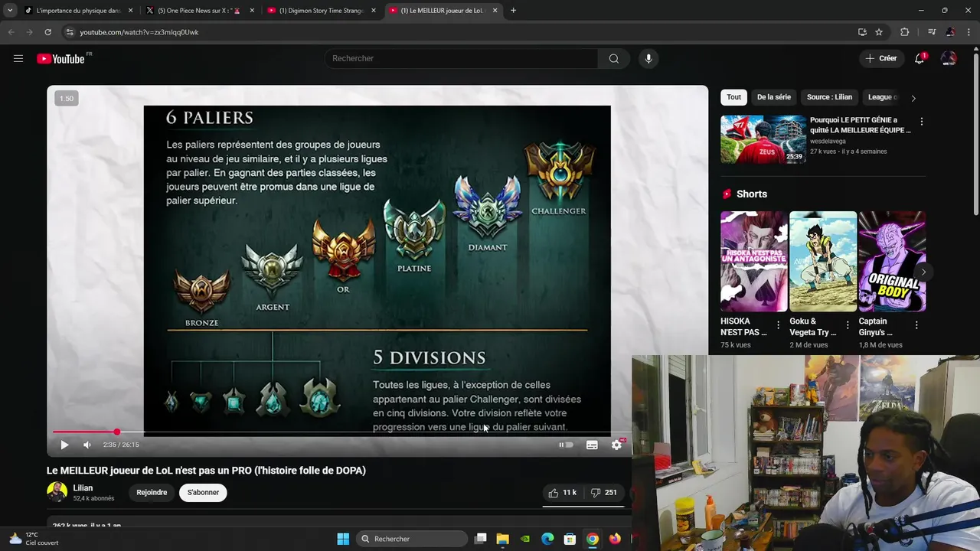Viewport: 980px width, 551px height.
Task: Click into the Rechercher search field
Action: point(461,58)
